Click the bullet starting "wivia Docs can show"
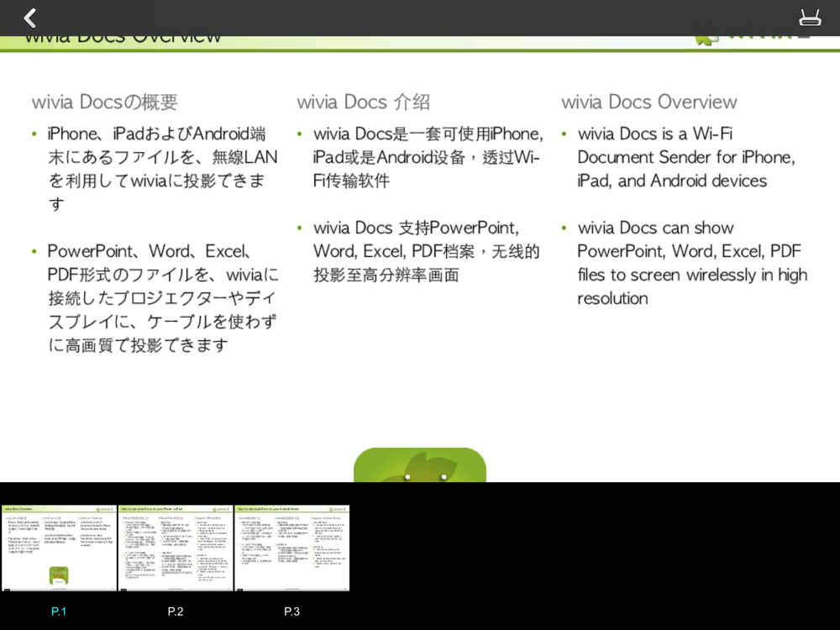The height and width of the screenshot is (630, 840). click(x=692, y=263)
